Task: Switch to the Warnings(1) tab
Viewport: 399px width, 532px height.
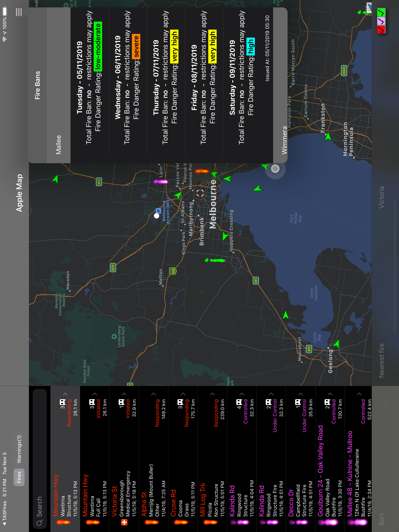Action: point(19,449)
